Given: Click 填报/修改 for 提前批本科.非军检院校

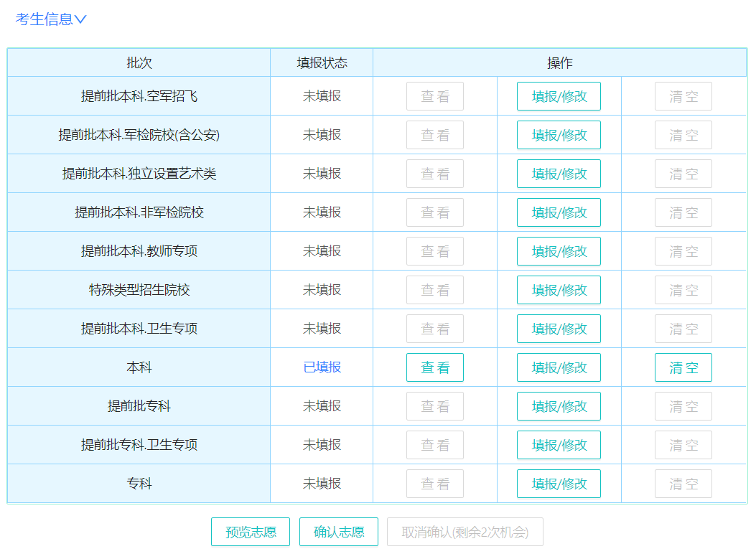Looking at the screenshot, I should [x=559, y=212].
